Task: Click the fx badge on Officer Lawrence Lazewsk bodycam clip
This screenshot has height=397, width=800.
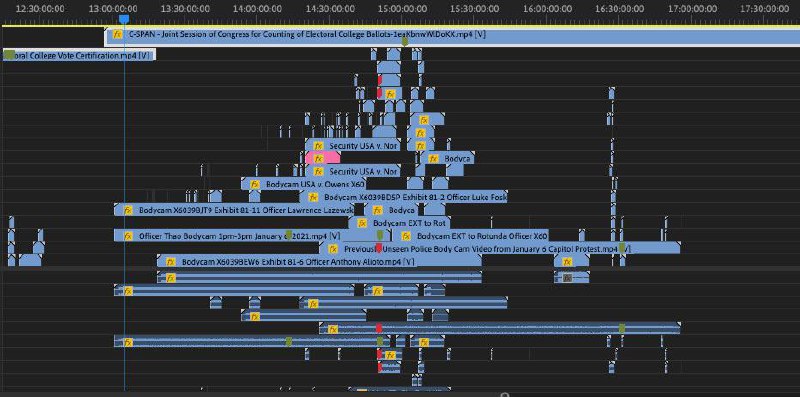Action: tap(128, 210)
